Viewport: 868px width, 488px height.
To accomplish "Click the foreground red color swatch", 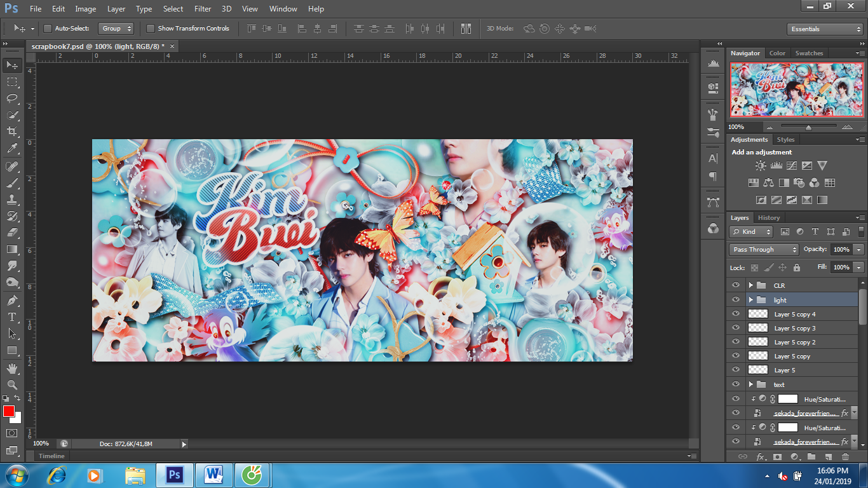I will click(x=8, y=412).
